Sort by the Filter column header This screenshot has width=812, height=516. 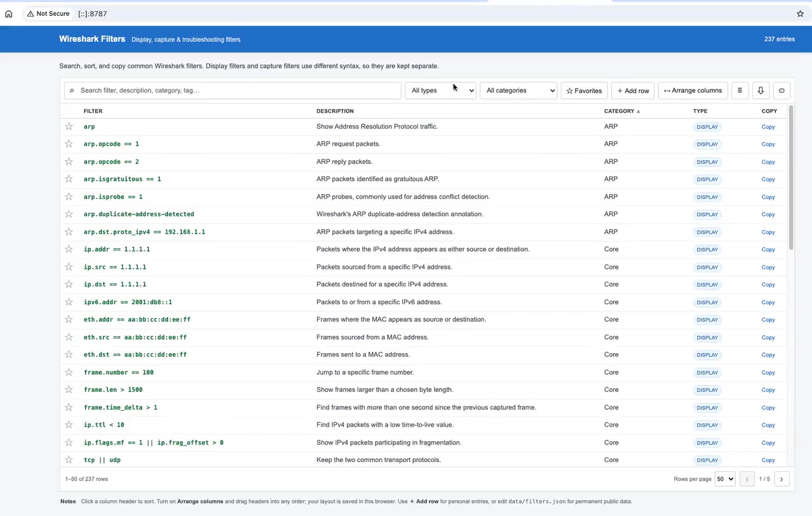point(93,111)
